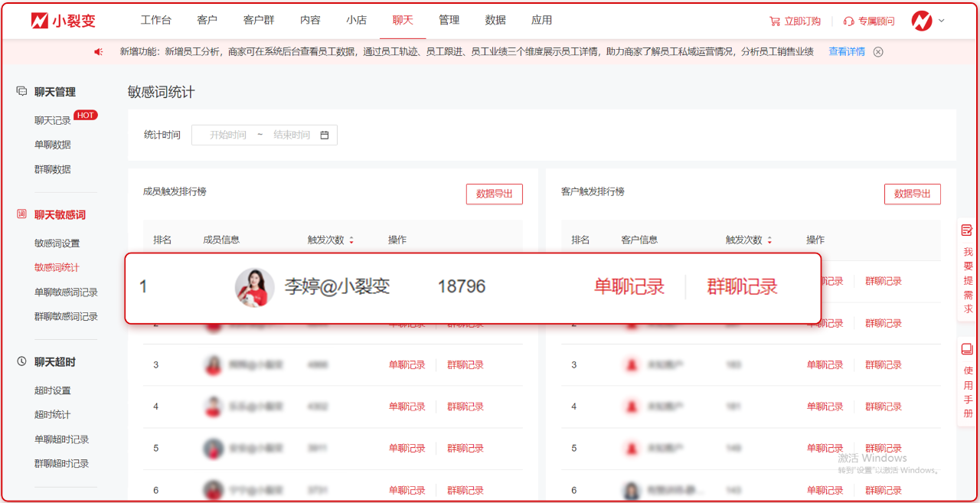Viewport: 980px width, 503px height.
Task: Sort customer table by 触发次数 arrows
Action: (769, 240)
